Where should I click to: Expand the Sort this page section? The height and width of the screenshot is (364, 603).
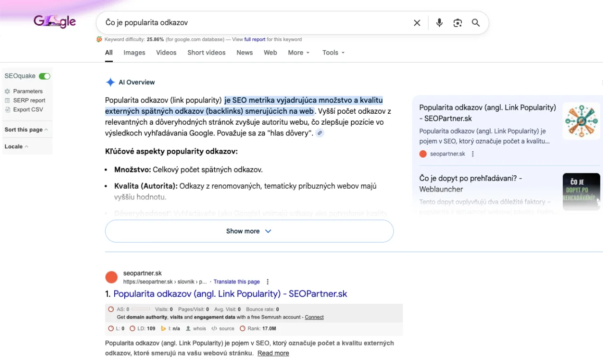[26, 130]
